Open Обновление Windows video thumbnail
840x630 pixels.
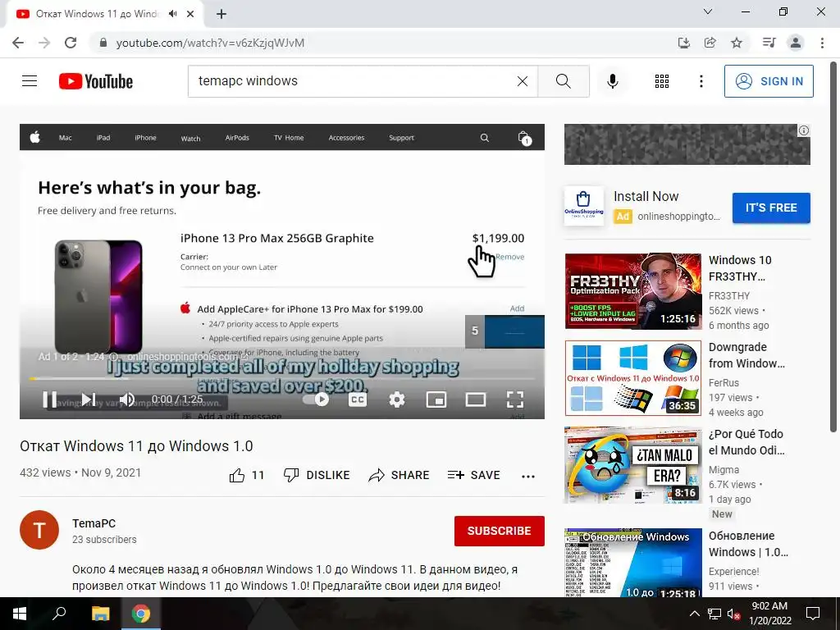(633, 563)
